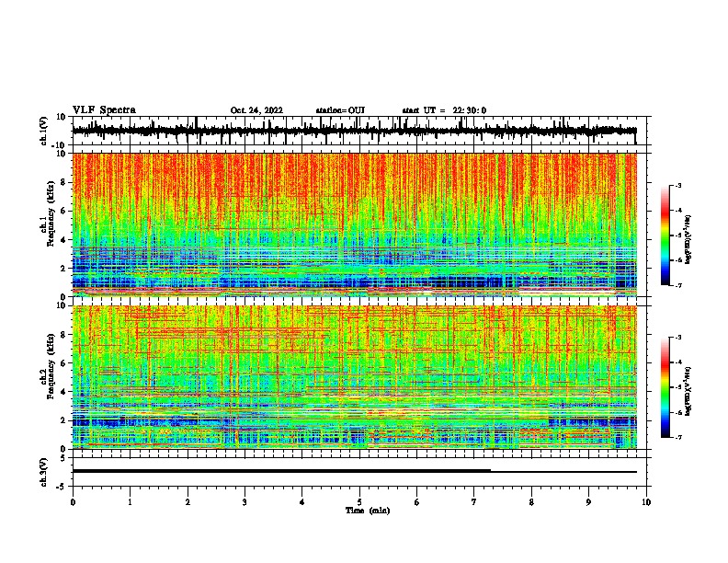Click the time axis tick label "6"
The image size is (728, 563).
(417, 502)
